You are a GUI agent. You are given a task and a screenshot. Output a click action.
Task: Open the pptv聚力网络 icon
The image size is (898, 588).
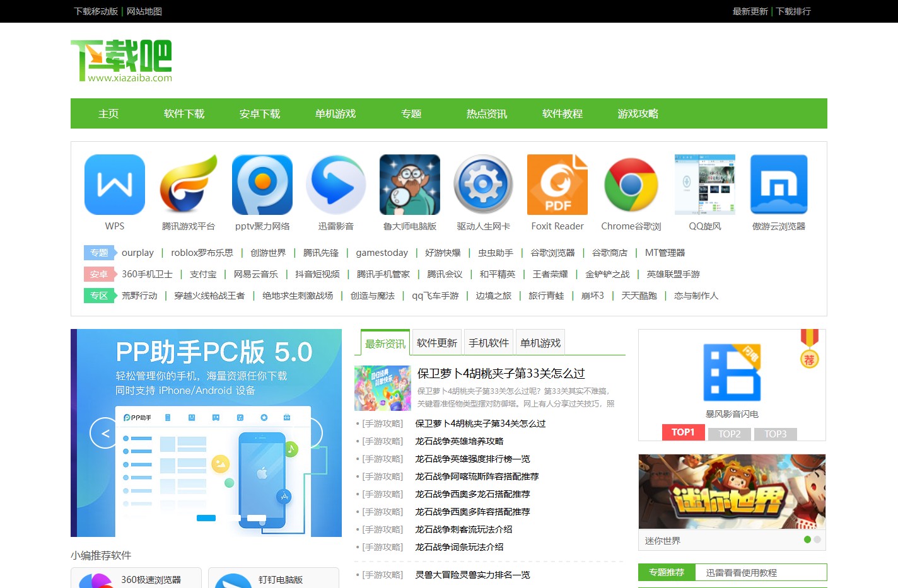262,185
